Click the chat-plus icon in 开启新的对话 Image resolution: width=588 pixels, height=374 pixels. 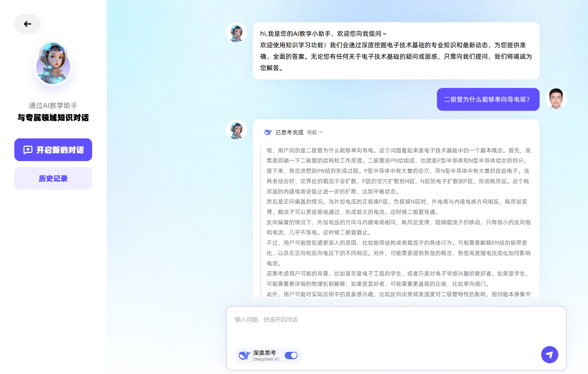click(28, 150)
